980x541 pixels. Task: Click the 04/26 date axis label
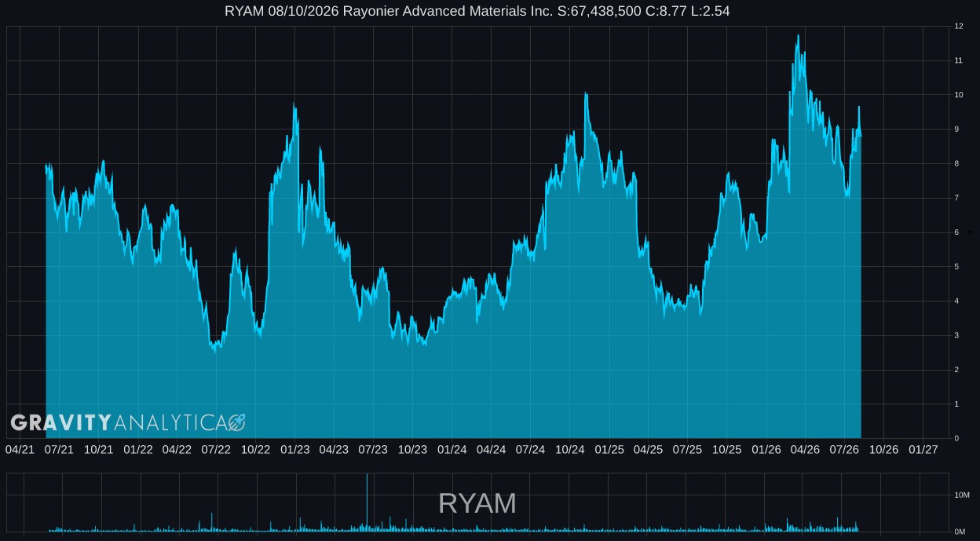(805, 450)
